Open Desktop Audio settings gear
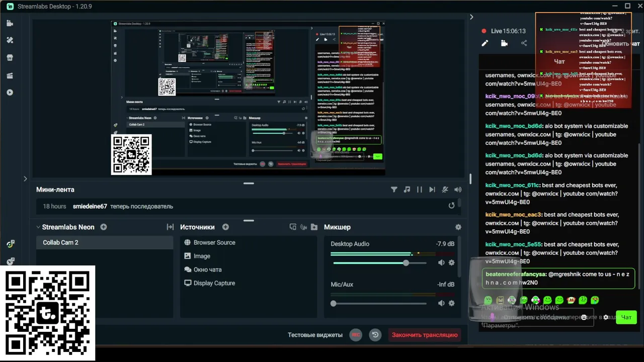The height and width of the screenshot is (362, 644). (x=451, y=262)
